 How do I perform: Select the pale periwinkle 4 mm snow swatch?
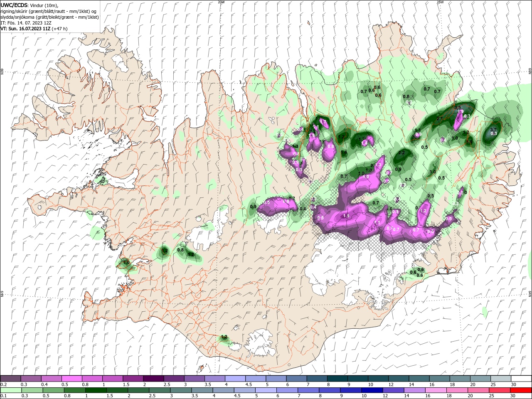[235, 379]
